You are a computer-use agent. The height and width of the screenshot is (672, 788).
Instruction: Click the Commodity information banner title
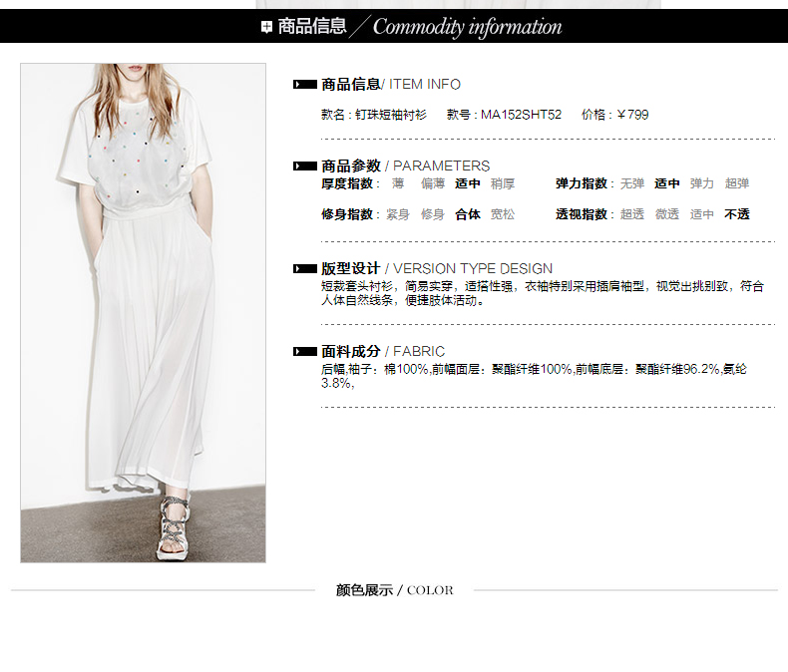(x=468, y=27)
